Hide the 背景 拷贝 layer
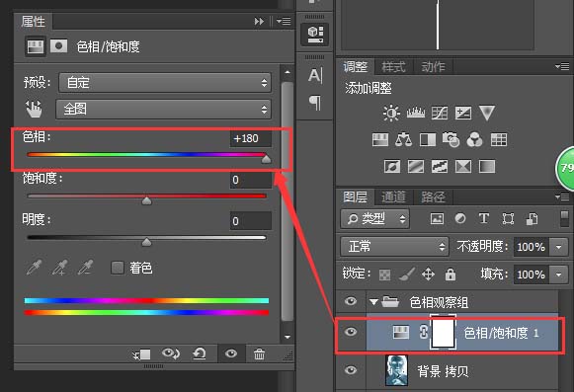 pyautogui.click(x=351, y=370)
